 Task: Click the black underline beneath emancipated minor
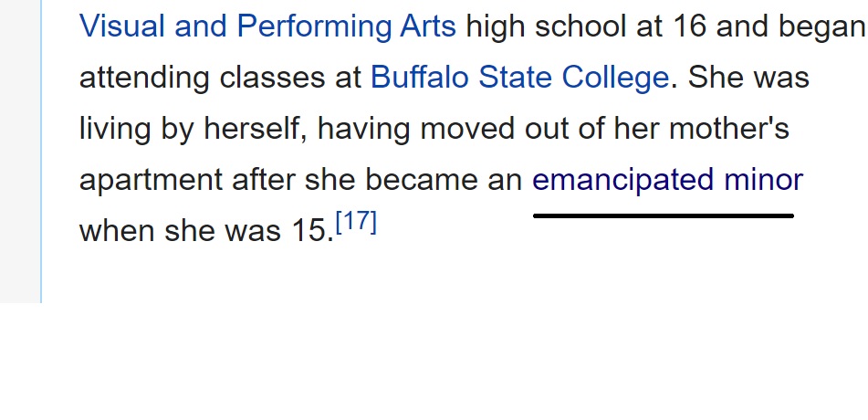[x=664, y=215]
